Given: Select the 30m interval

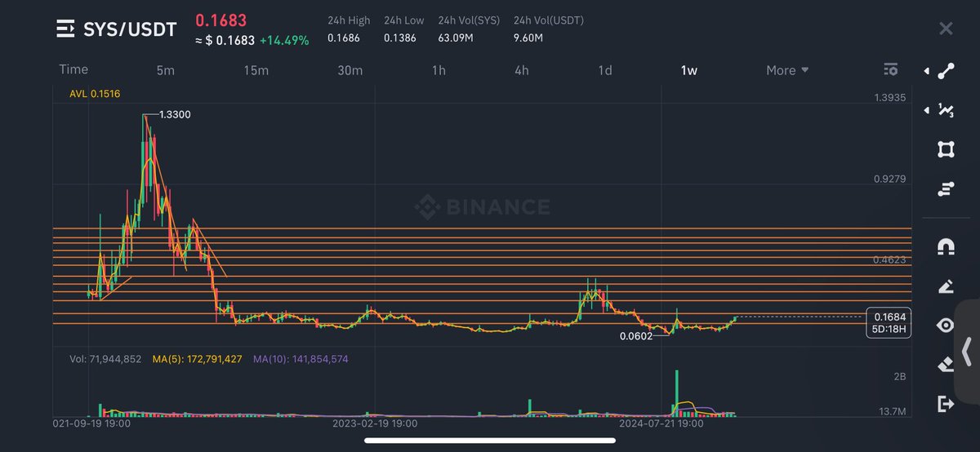Looking at the screenshot, I should [x=350, y=70].
